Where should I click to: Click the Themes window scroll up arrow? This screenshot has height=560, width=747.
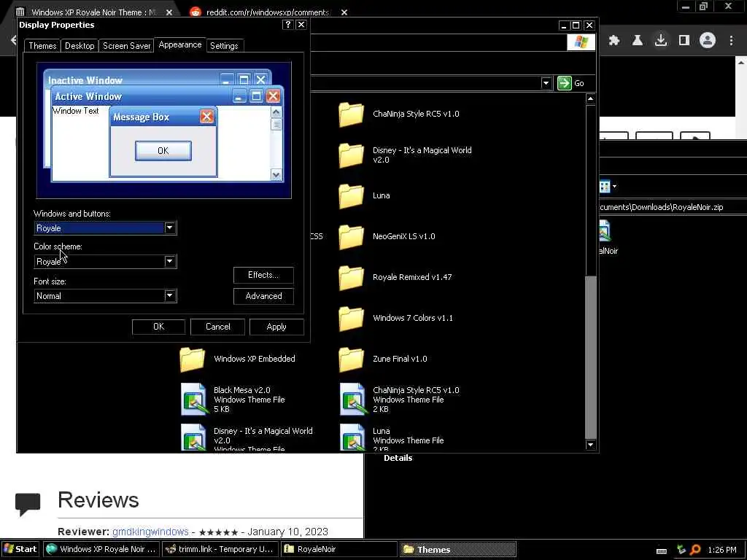591,98
